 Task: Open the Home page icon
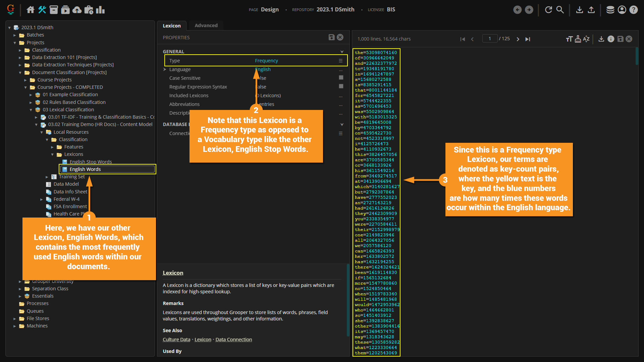coord(31,10)
